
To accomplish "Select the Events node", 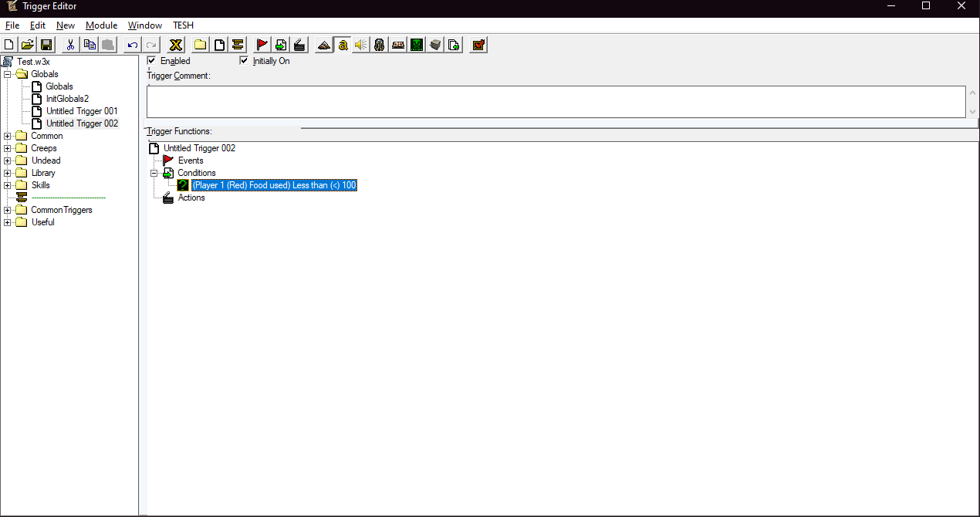I will point(191,161).
